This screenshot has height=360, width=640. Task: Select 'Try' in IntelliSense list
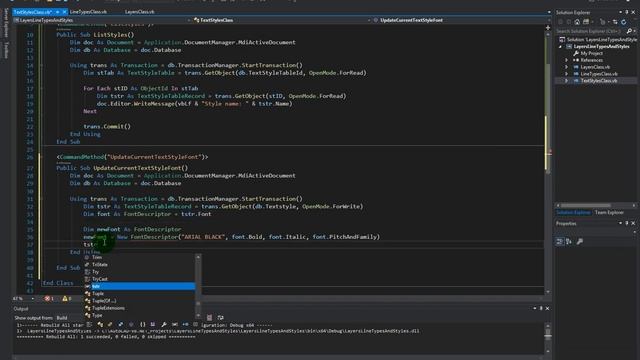(140, 272)
